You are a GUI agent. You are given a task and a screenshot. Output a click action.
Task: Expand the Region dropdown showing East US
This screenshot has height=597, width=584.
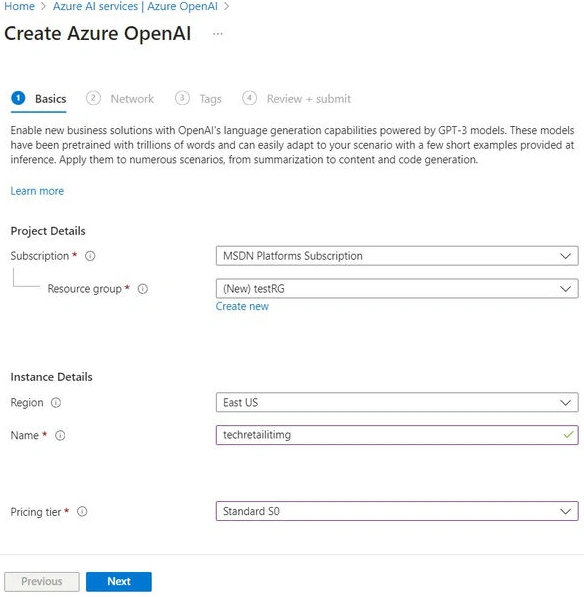click(x=397, y=402)
